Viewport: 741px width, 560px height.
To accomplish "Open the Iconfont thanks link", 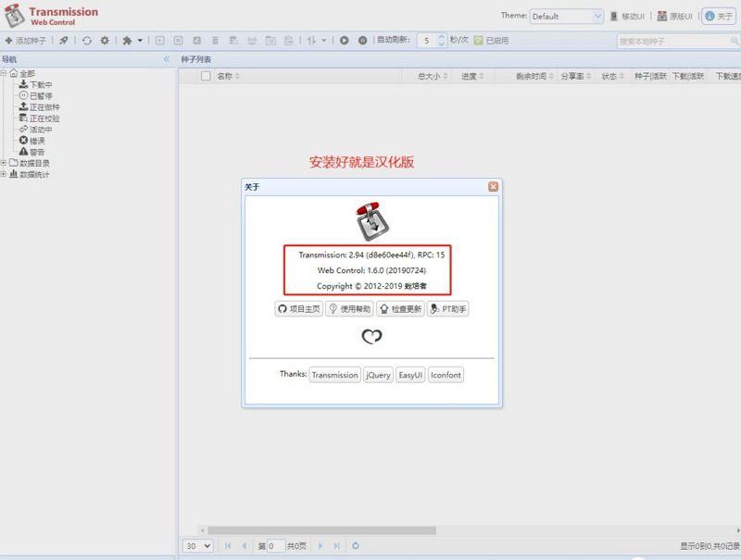I will (446, 375).
